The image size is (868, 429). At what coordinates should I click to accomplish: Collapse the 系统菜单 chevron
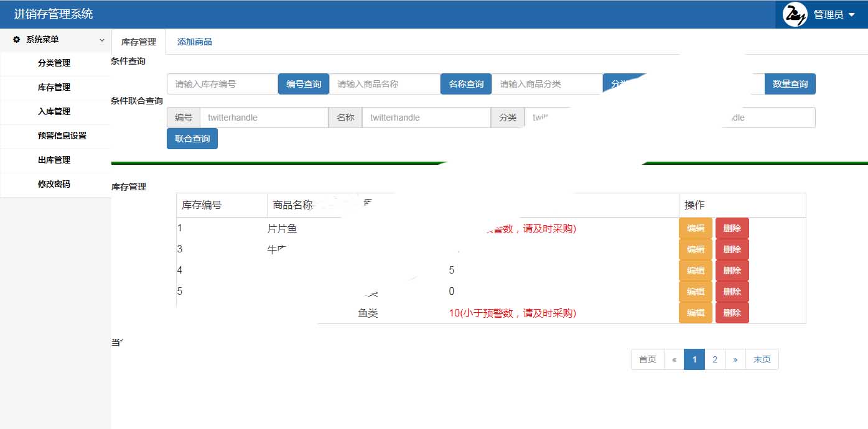(102, 40)
